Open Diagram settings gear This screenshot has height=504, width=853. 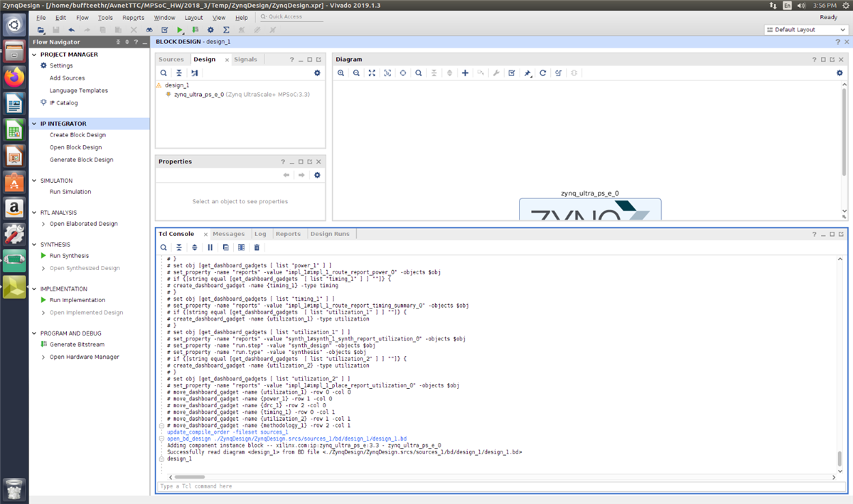(x=839, y=73)
